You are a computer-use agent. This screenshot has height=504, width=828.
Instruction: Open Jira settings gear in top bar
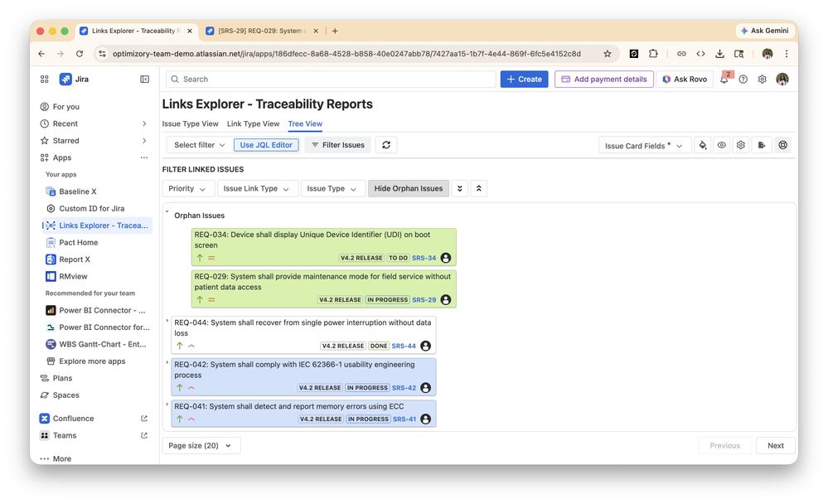762,80
